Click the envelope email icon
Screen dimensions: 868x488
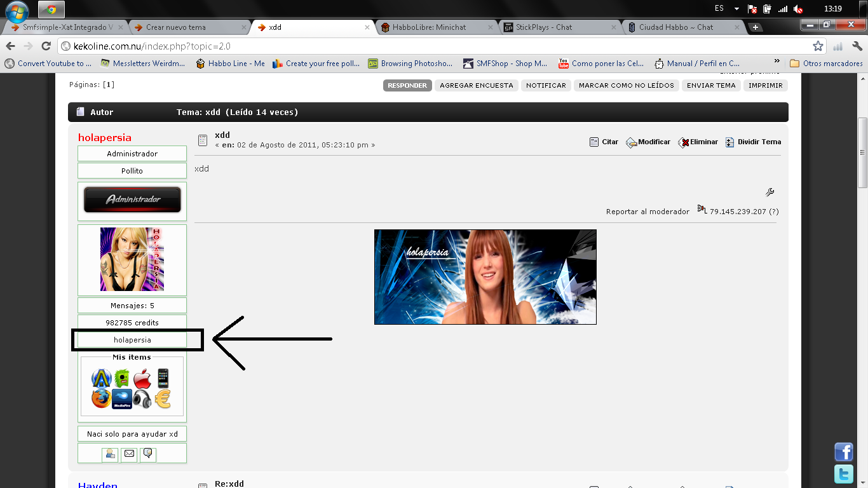pos(130,454)
